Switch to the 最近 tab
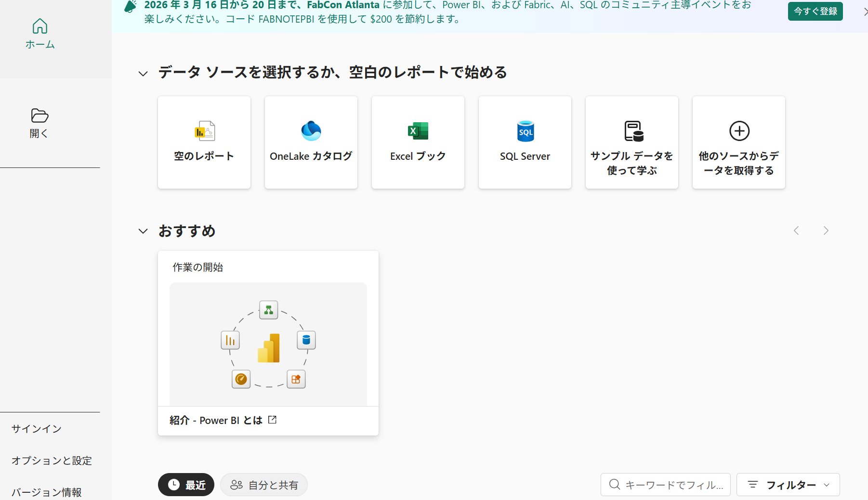 [186, 485]
